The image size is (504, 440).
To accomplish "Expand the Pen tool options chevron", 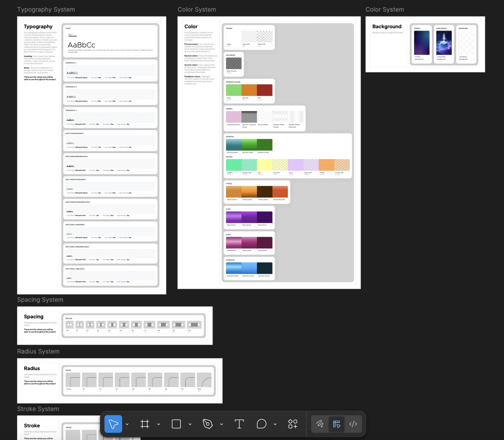I will point(221,424).
